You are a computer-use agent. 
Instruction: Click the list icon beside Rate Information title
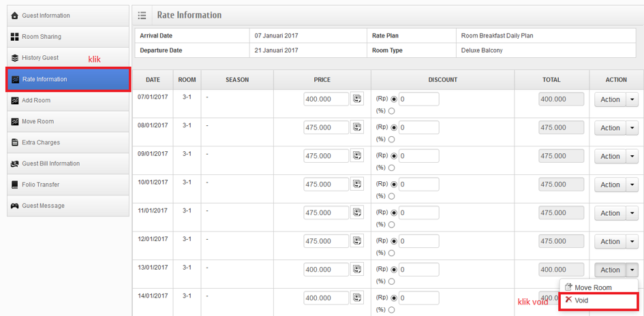point(142,15)
